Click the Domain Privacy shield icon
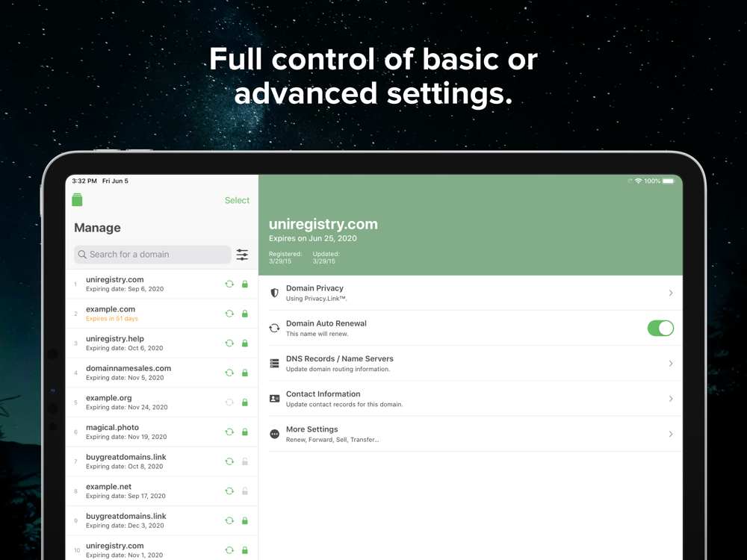The height and width of the screenshot is (560, 747). point(274,293)
